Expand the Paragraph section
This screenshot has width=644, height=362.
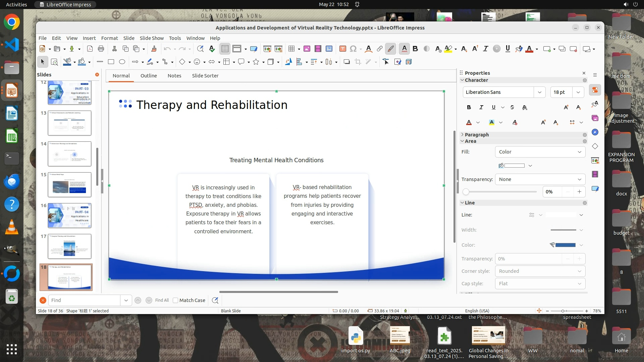click(477, 135)
